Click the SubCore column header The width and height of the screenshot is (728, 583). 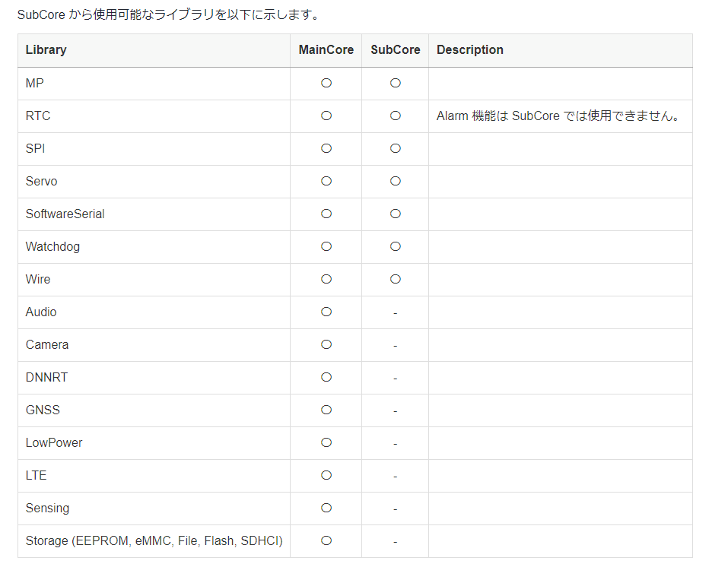tap(396, 50)
